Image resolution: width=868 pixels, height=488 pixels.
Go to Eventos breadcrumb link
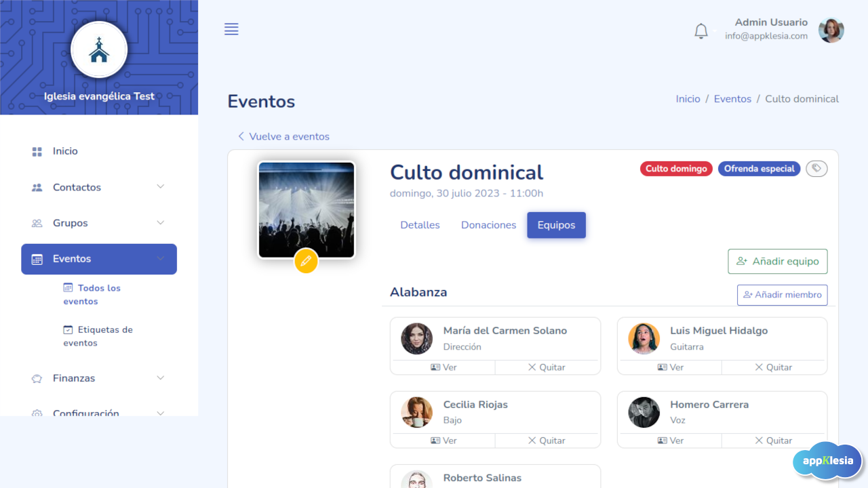tap(732, 99)
